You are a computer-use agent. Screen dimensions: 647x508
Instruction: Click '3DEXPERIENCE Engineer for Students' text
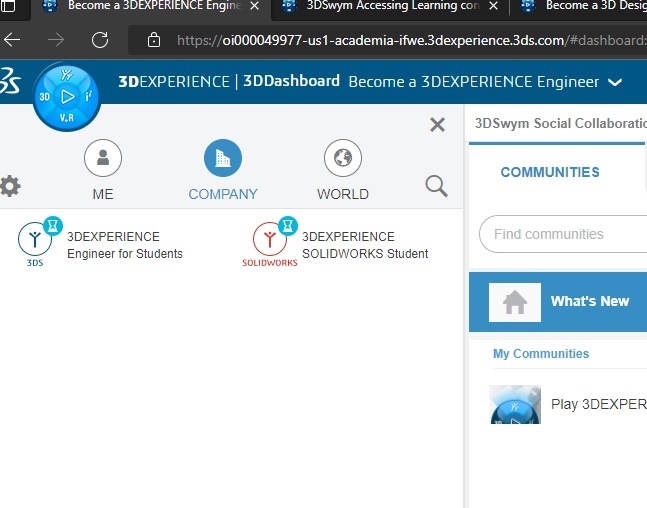point(125,245)
